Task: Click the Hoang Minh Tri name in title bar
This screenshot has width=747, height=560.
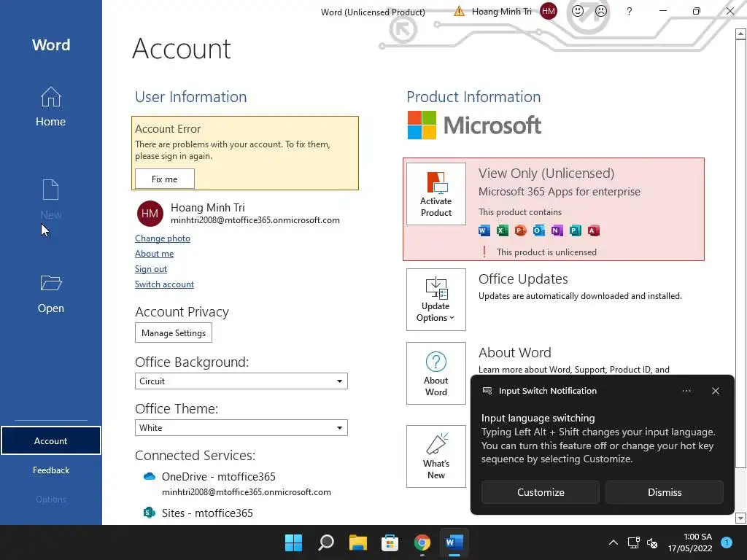Action: point(501,12)
